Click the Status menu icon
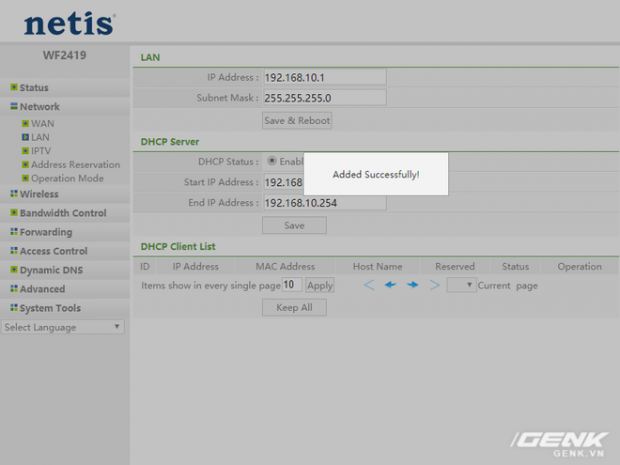Image resolution: width=620 pixels, height=465 pixels. click(x=13, y=88)
